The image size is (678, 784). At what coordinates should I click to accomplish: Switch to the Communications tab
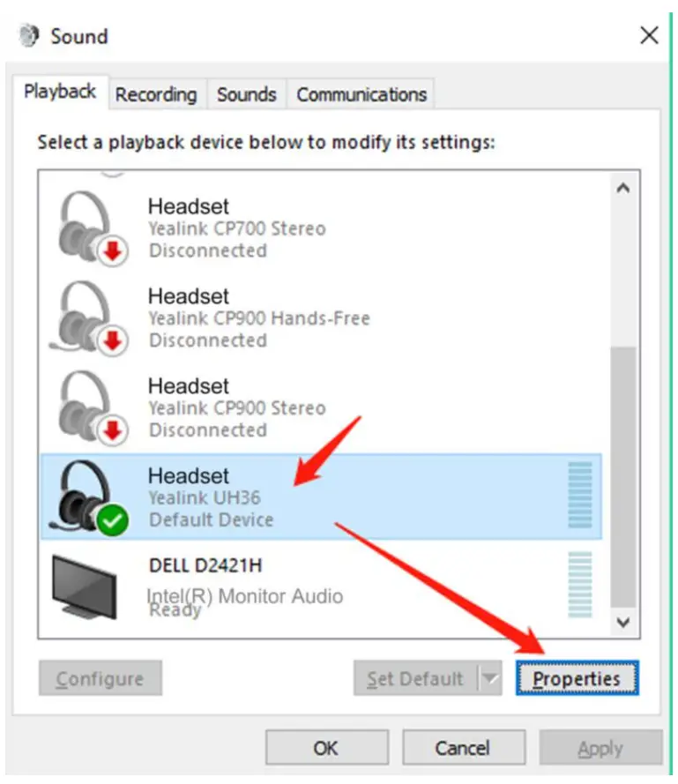361,94
